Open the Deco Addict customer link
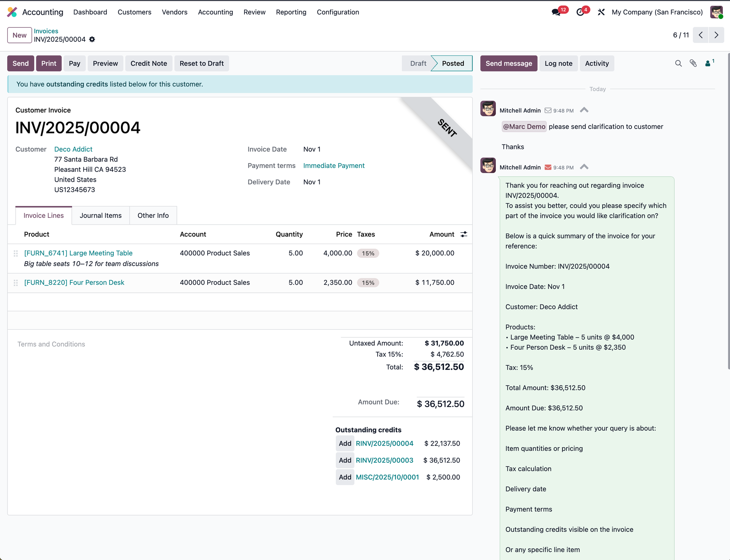 click(73, 149)
